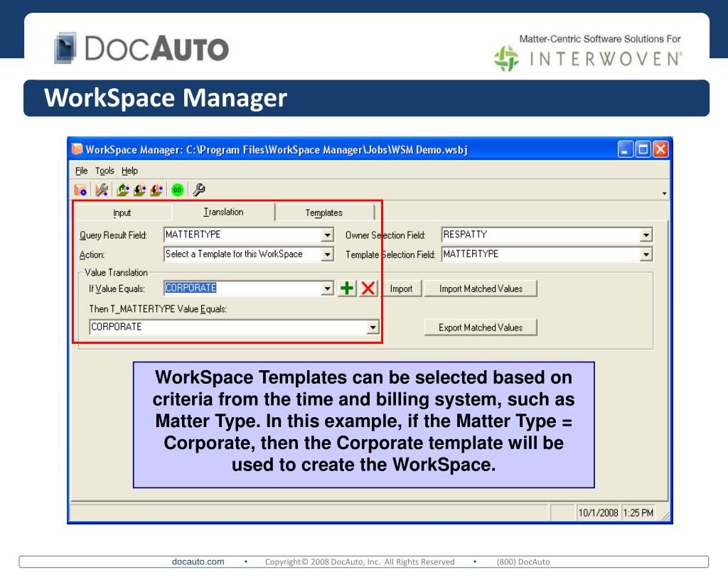The height and width of the screenshot is (582, 728).
Task: Open the Tools menu
Action: tap(105, 171)
